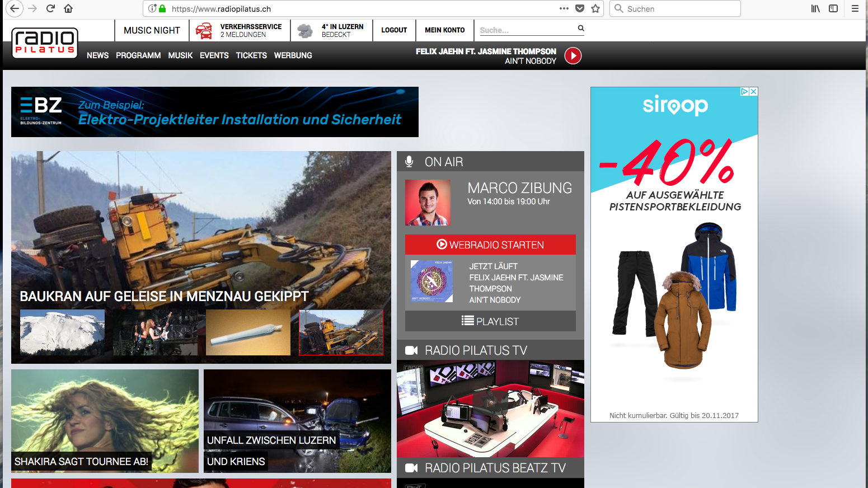Open Radio Pilatus TV studio video
This screenshot has width=868, height=488.
490,409
